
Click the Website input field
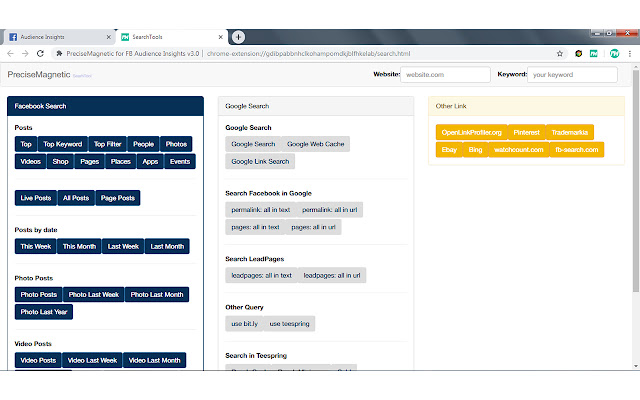pos(442,74)
